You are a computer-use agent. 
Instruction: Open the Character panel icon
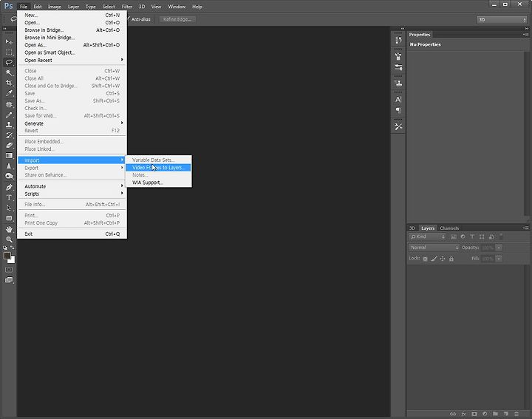coord(398,100)
